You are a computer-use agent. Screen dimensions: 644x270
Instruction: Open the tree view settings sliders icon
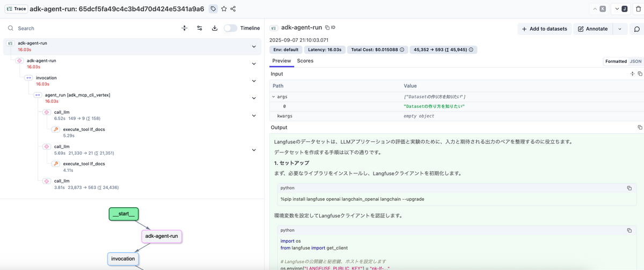click(200, 28)
